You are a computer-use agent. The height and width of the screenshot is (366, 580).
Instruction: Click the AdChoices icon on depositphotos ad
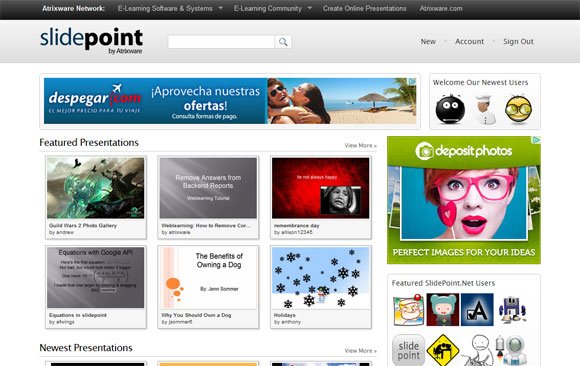pyautogui.click(x=536, y=140)
